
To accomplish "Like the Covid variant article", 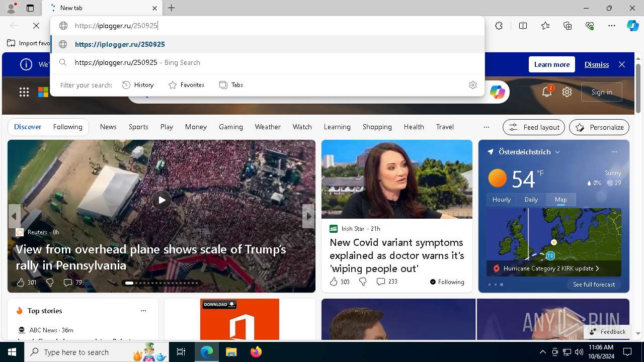I will [334, 282].
